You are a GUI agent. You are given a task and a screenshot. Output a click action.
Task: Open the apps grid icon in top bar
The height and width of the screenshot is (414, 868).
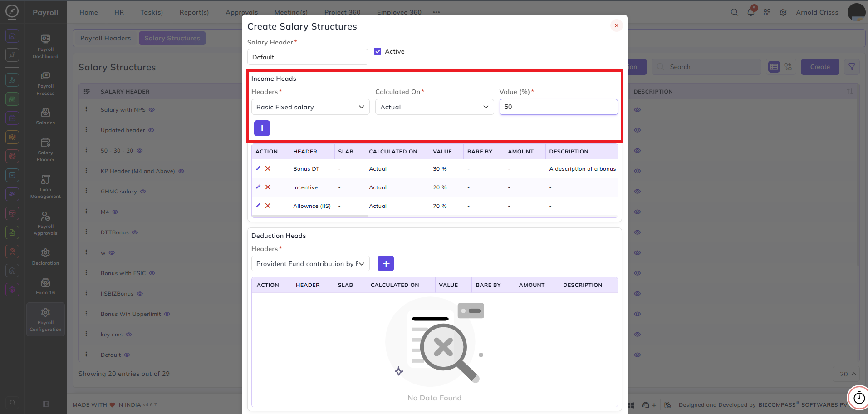click(x=767, y=12)
